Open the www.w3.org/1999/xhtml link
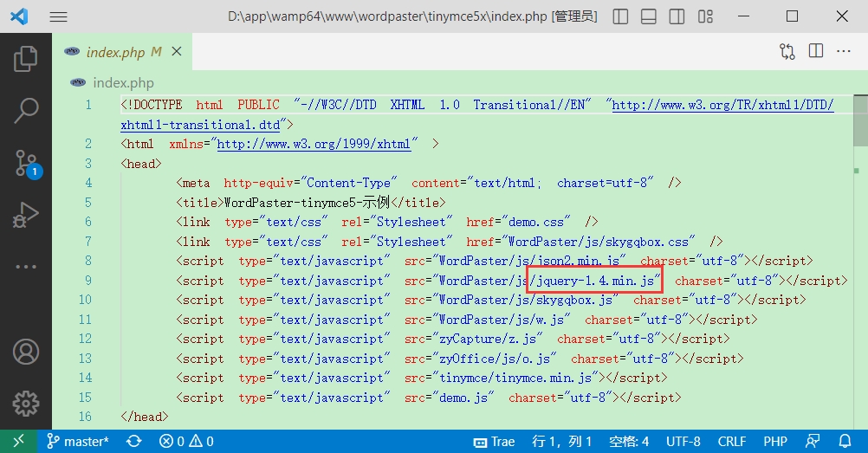 tap(314, 144)
